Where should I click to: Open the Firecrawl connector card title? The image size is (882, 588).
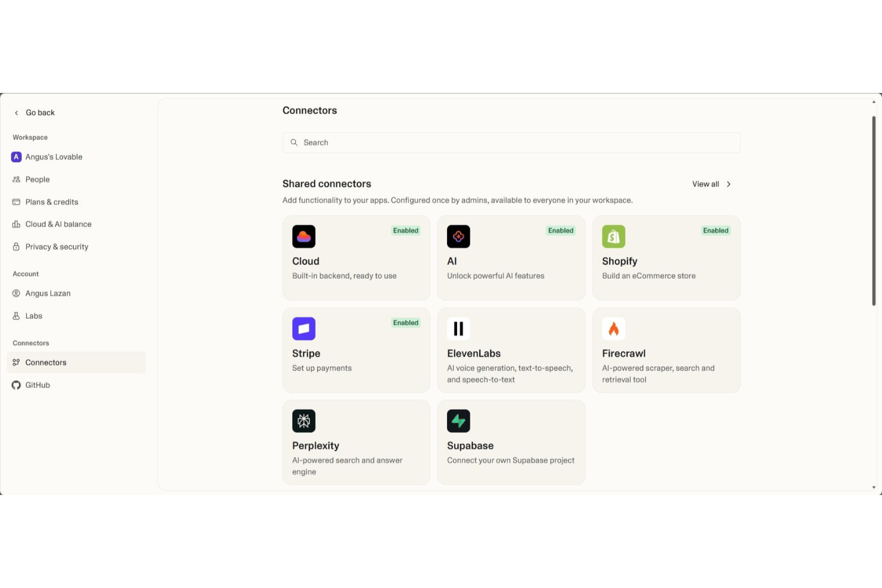pos(624,353)
